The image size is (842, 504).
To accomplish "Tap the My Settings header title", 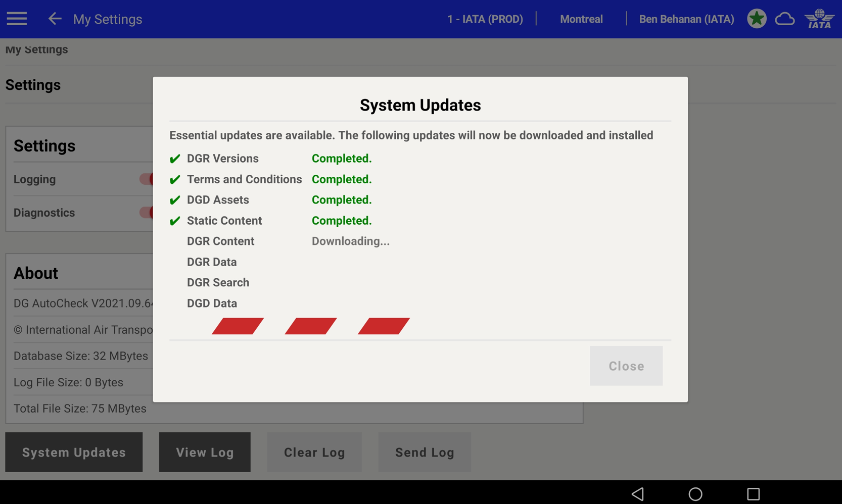I will (108, 19).
